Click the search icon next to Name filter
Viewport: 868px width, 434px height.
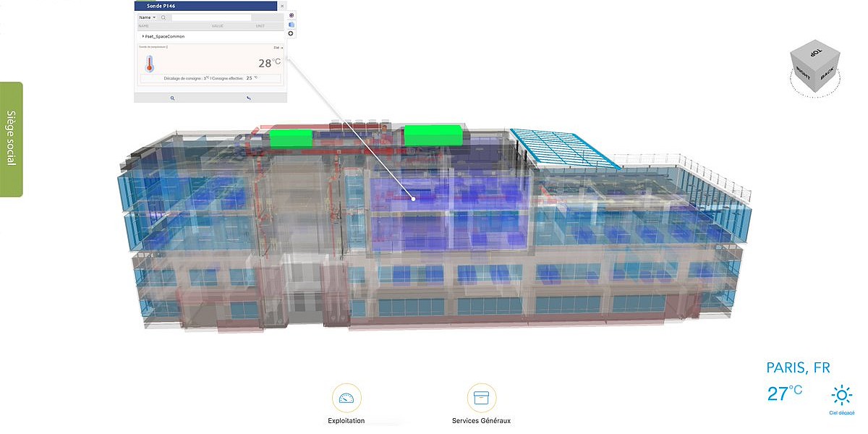[x=163, y=17]
